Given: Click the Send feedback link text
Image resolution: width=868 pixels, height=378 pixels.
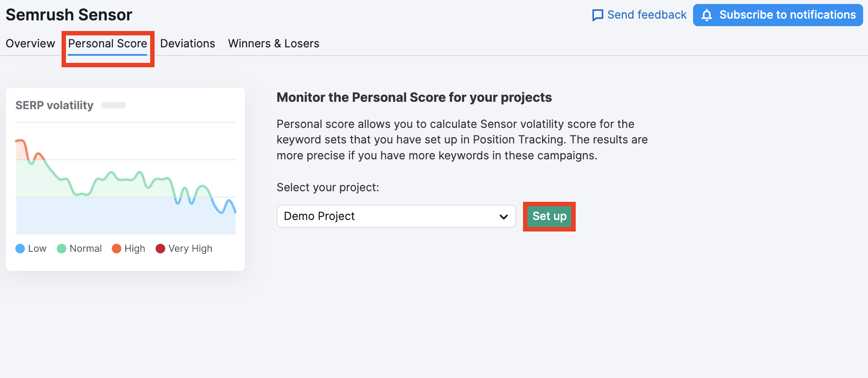Looking at the screenshot, I should 647,15.
